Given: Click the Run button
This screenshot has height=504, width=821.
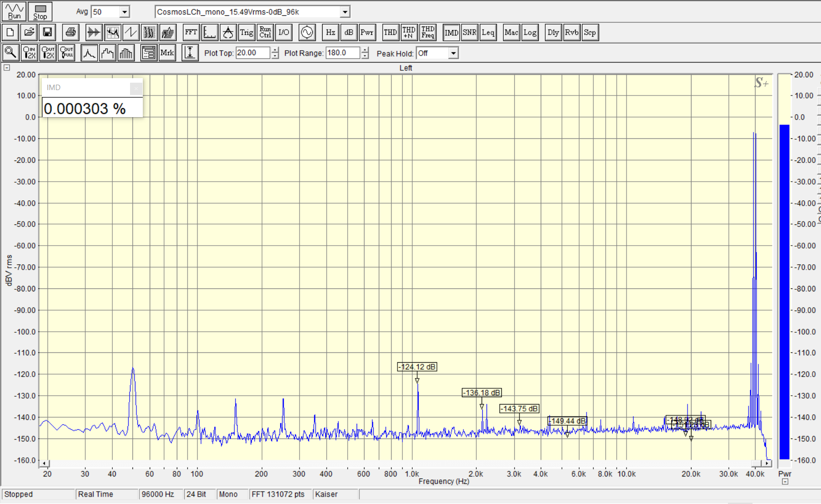Looking at the screenshot, I should coord(14,11).
